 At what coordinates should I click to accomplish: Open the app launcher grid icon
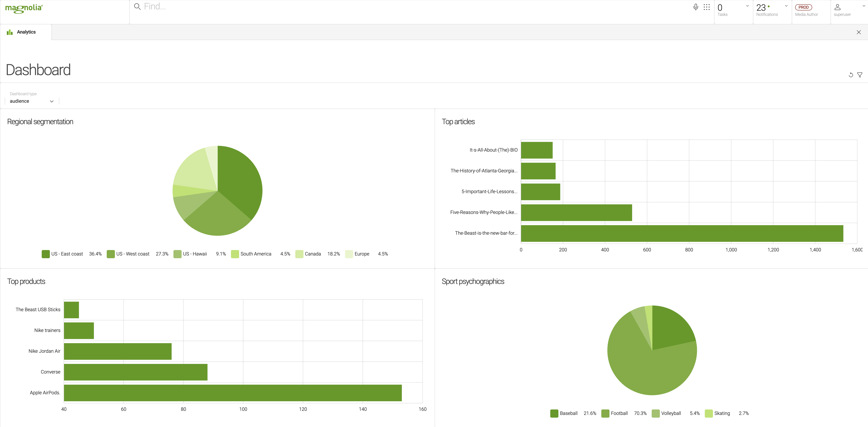point(707,7)
